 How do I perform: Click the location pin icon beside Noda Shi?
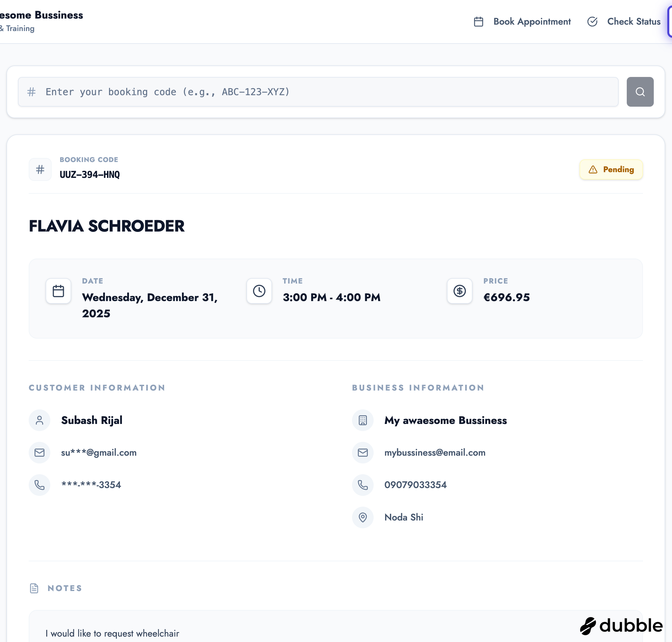click(x=363, y=517)
